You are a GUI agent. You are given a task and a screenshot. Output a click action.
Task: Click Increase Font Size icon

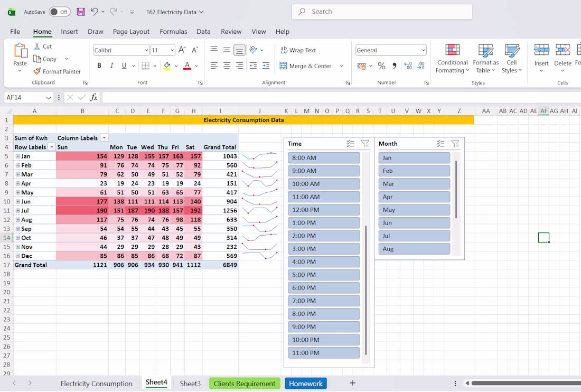[182, 50]
